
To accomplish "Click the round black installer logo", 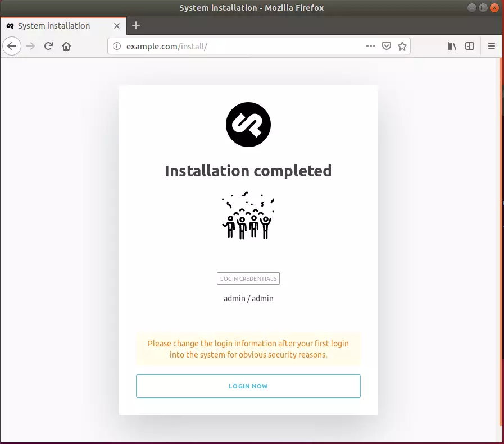I will click(248, 125).
